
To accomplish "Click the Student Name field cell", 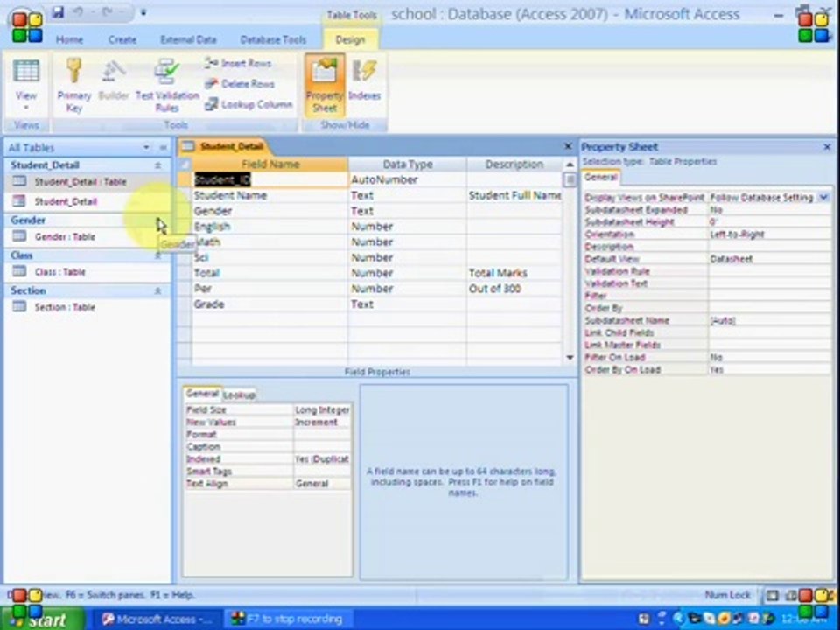I will (270, 195).
